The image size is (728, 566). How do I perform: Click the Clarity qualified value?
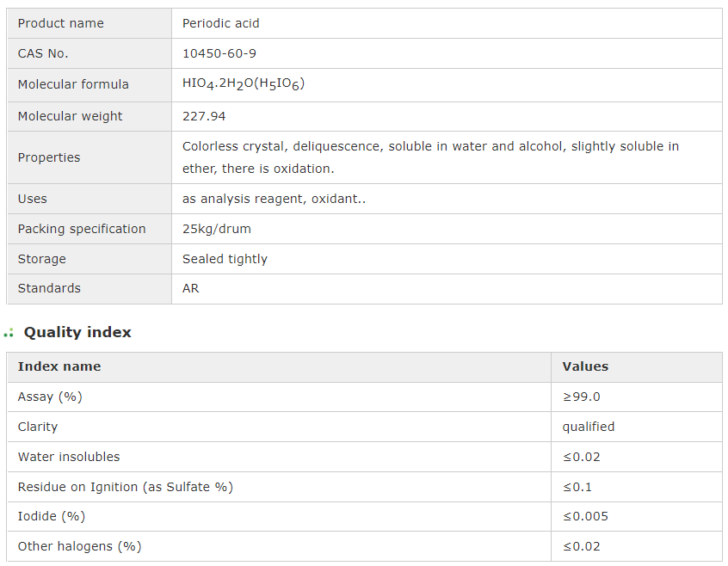(589, 427)
